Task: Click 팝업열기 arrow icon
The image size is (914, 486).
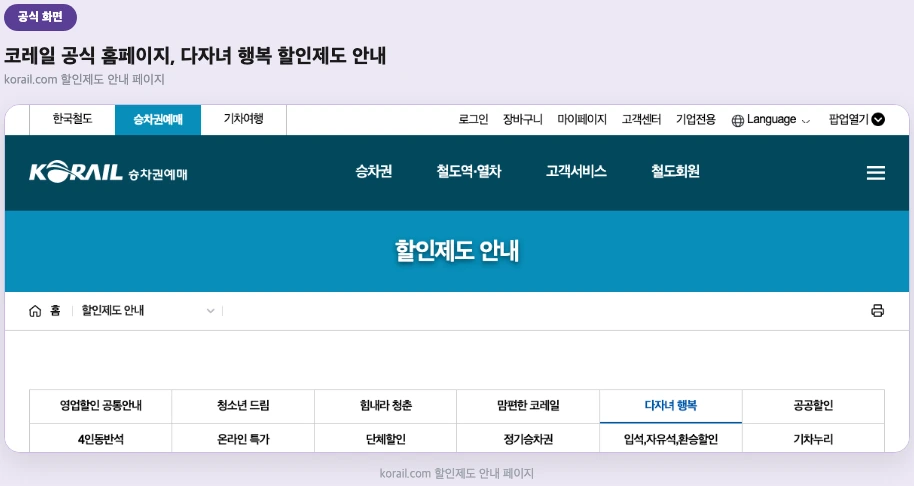Action: pos(878,119)
